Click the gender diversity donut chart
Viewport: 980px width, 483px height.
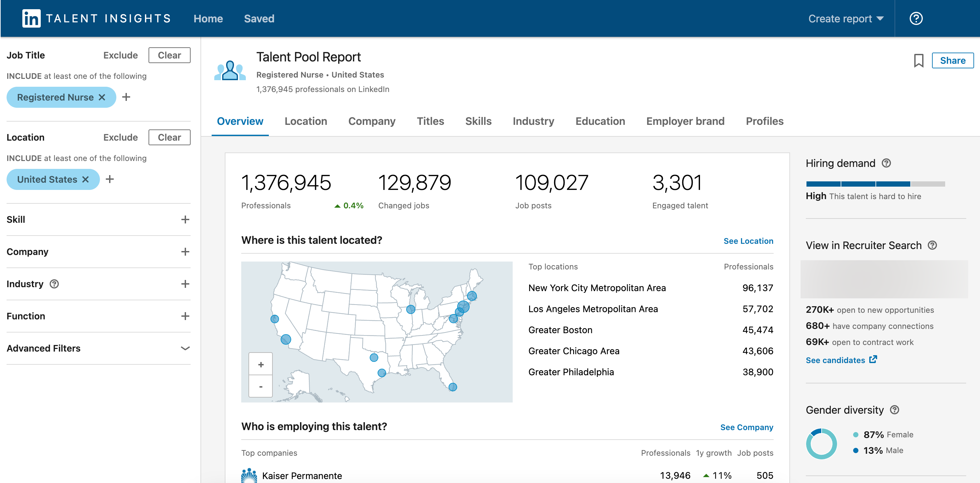(821, 444)
